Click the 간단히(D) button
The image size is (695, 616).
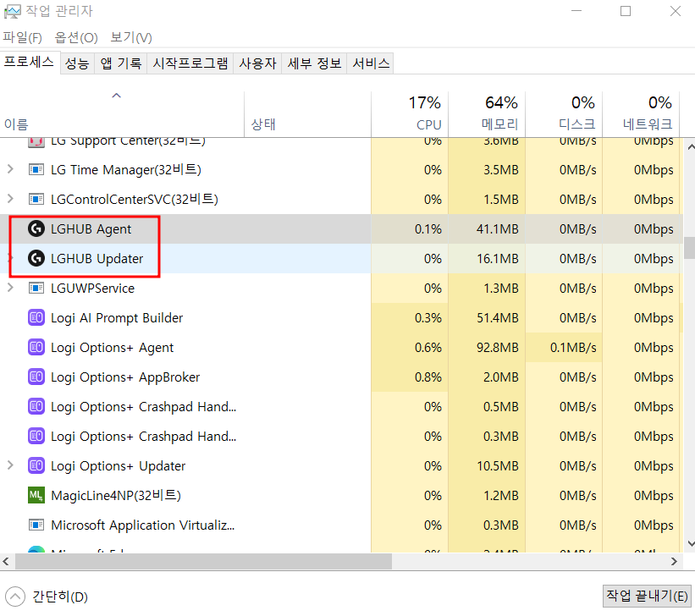pos(46,596)
